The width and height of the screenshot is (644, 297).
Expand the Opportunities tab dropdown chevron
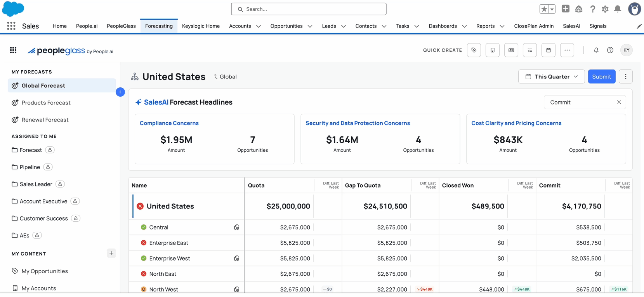pyautogui.click(x=310, y=26)
